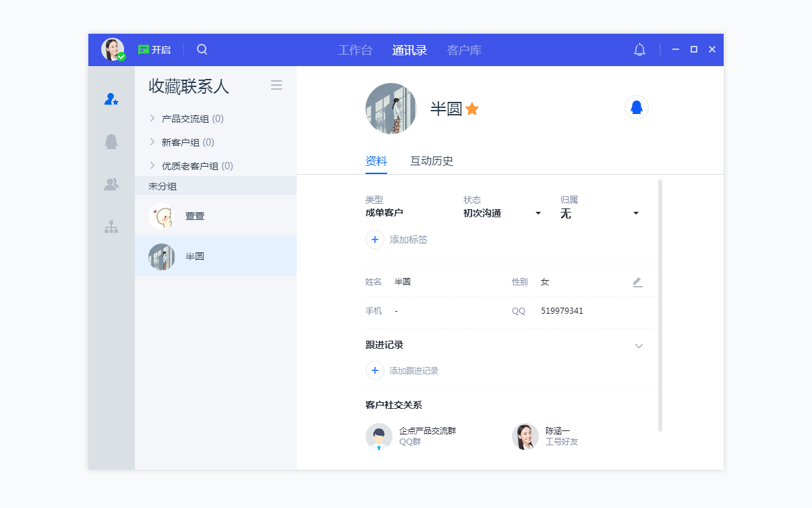Collapse the 跟进记录 section chevron
The height and width of the screenshot is (508, 812).
pyautogui.click(x=639, y=345)
